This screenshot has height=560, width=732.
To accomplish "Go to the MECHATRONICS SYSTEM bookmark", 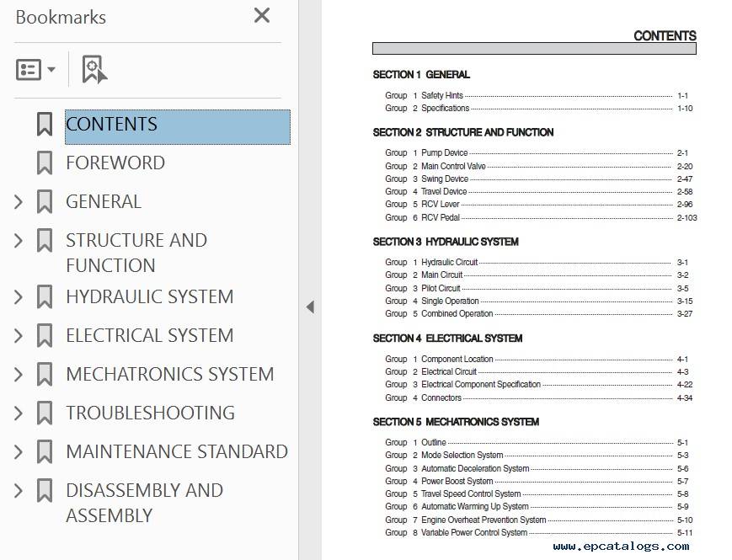I will coord(170,374).
